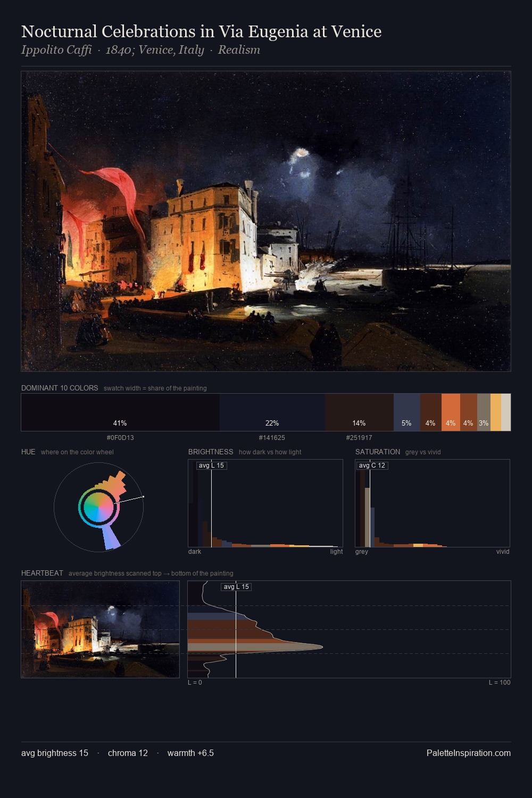Screen dimensions: 532x798
Task: Click the 'avg L 15' brightness histogram label
Action: tap(211, 465)
